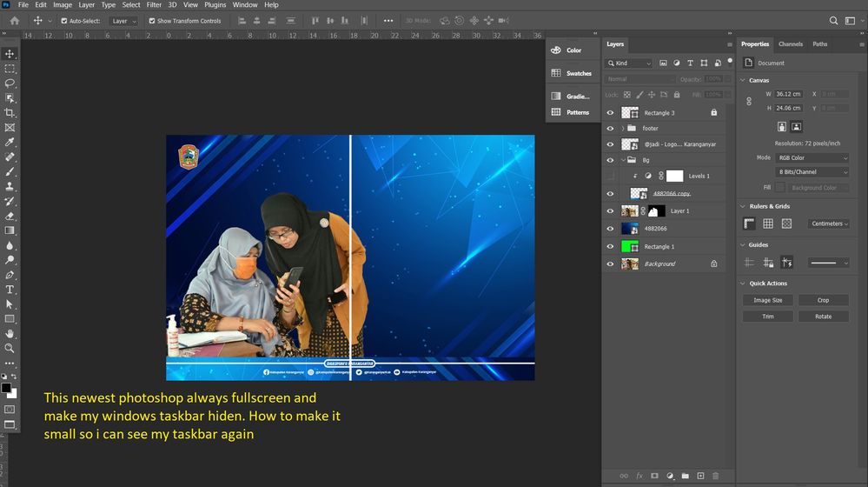Select the Crop tool
868x487 pixels.
click(10, 112)
